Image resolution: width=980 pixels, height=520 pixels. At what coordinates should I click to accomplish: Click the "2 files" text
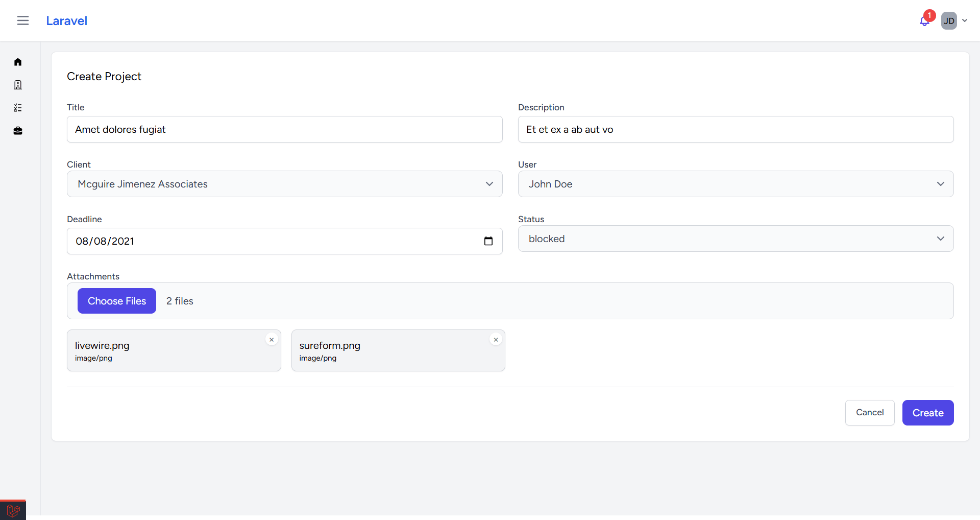[180, 301]
